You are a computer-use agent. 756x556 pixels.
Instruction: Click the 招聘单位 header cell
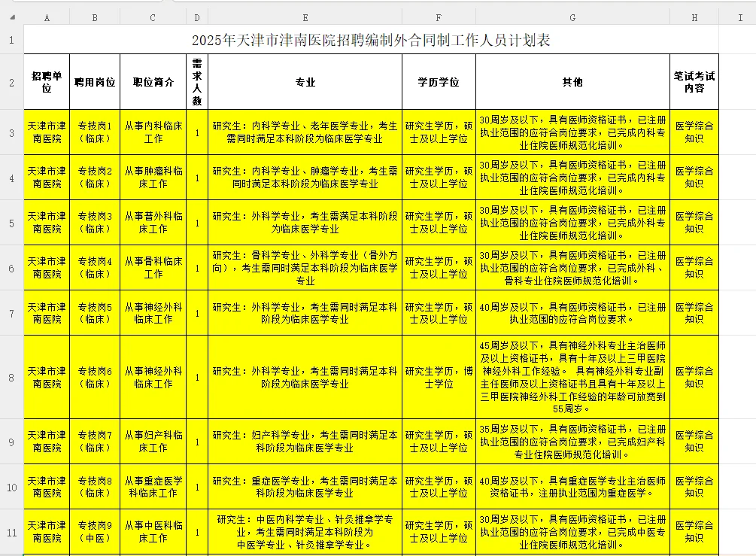tap(47, 82)
